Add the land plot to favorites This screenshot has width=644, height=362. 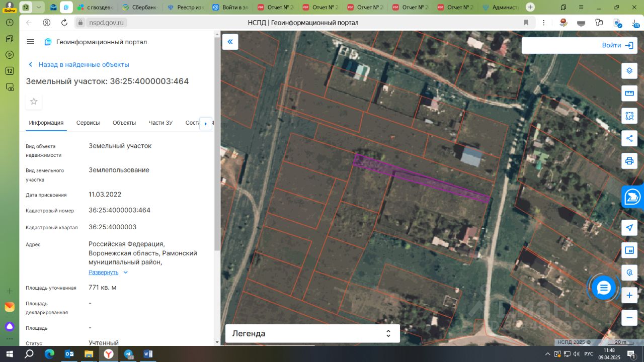pyautogui.click(x=34, y=102)
